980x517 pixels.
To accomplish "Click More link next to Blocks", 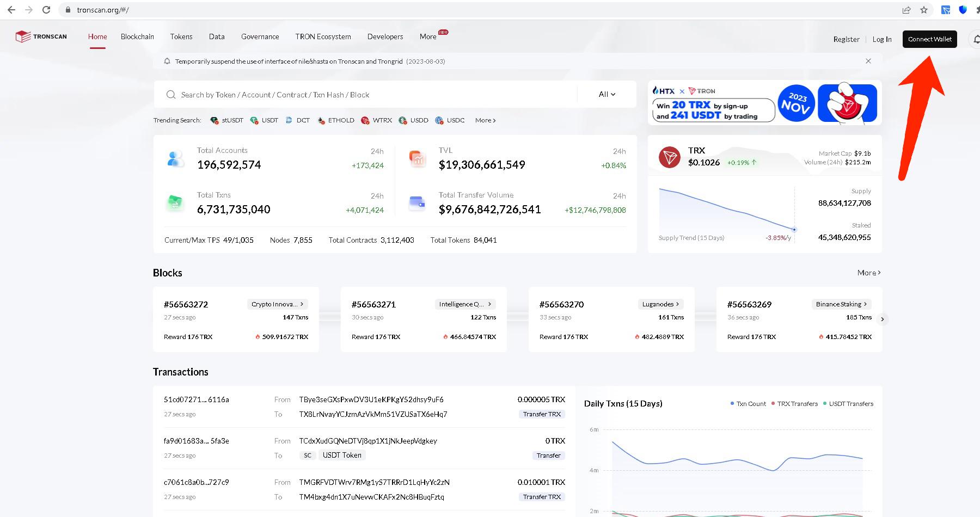I will coord(869,273).
